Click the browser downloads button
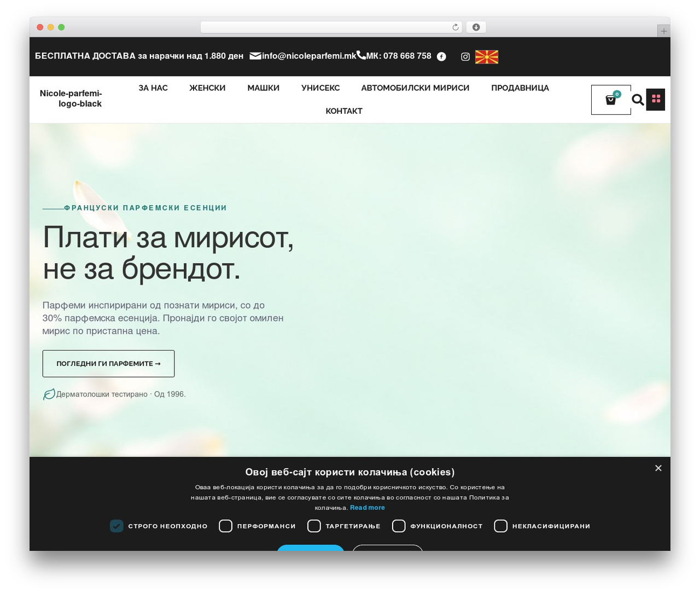This screenshot has width=700, height=593. click(476, 27)
